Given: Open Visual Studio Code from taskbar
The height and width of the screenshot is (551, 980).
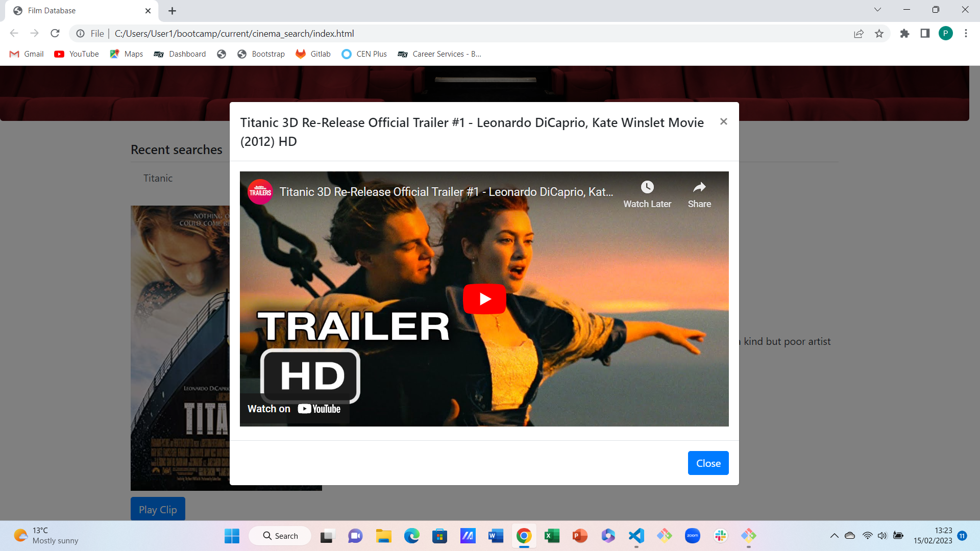Looking at the screenshot, I should pos(636,536).
